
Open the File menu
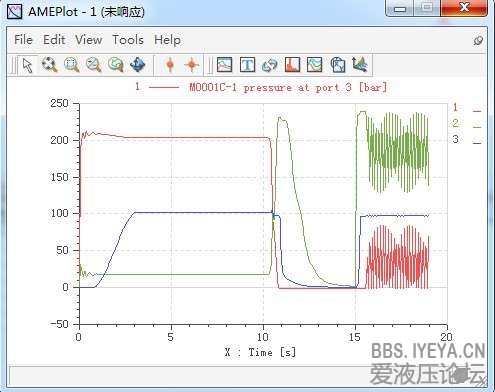click(x=23, y=40)
